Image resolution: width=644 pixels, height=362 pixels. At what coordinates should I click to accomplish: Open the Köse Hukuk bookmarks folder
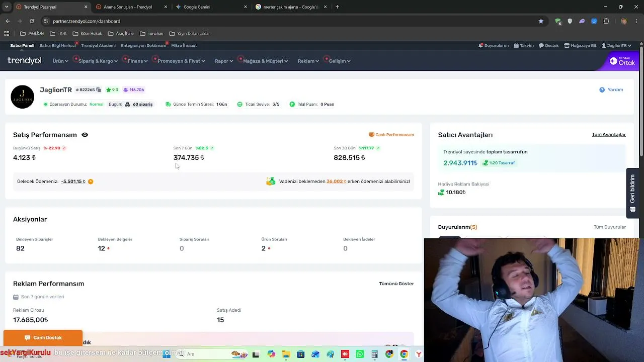click(87, 34)
